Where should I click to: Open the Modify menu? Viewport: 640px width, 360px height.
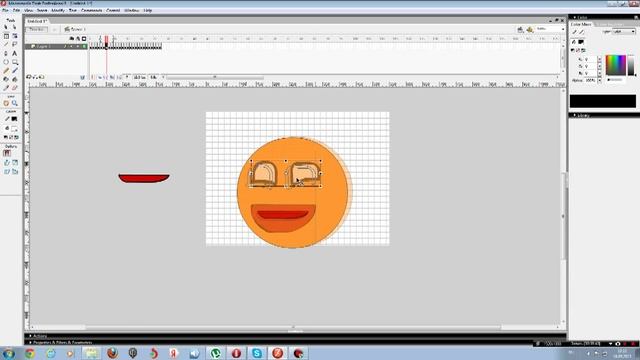[x=58, y=10]
